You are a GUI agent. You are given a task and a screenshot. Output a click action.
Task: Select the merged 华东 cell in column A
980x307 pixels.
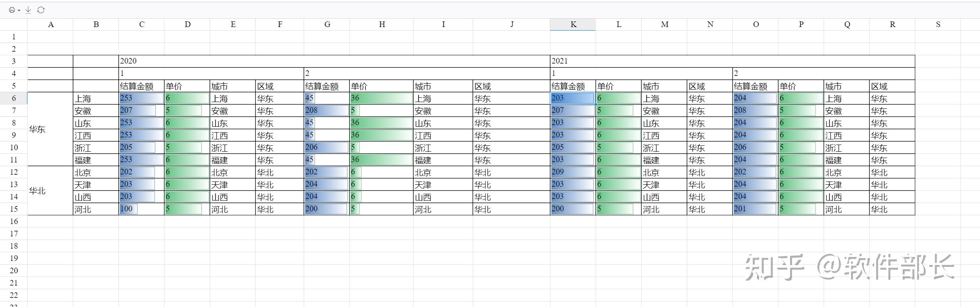coord(50,129)
